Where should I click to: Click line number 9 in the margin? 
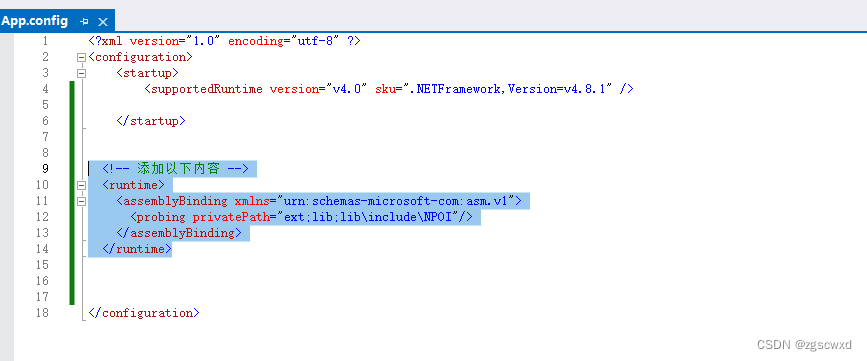(45, 169)
